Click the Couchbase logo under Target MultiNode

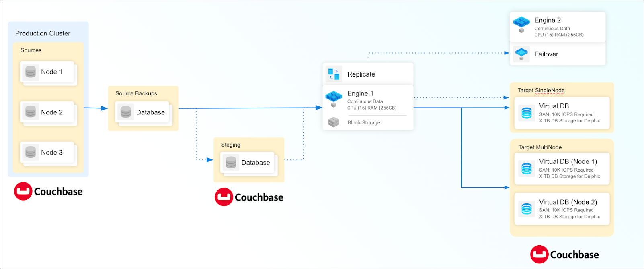564,255
